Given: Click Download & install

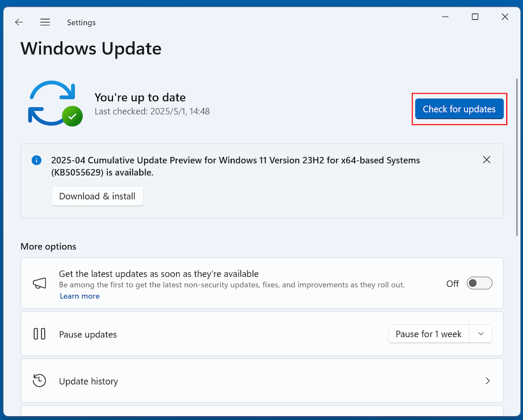Looking at the screenshot, I should 97,196.
